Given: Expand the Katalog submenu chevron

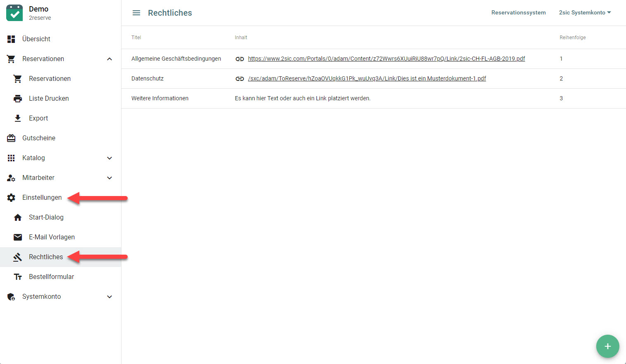Looking at the screenshot, I should click(109, 158).
